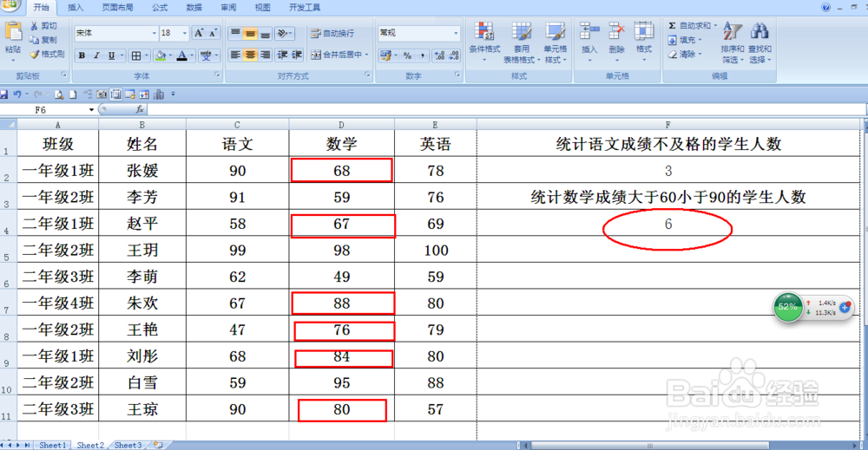Switch to the 视图 ribbon tab
Screen dimensions: 868x450
click(x=262, y=8)
